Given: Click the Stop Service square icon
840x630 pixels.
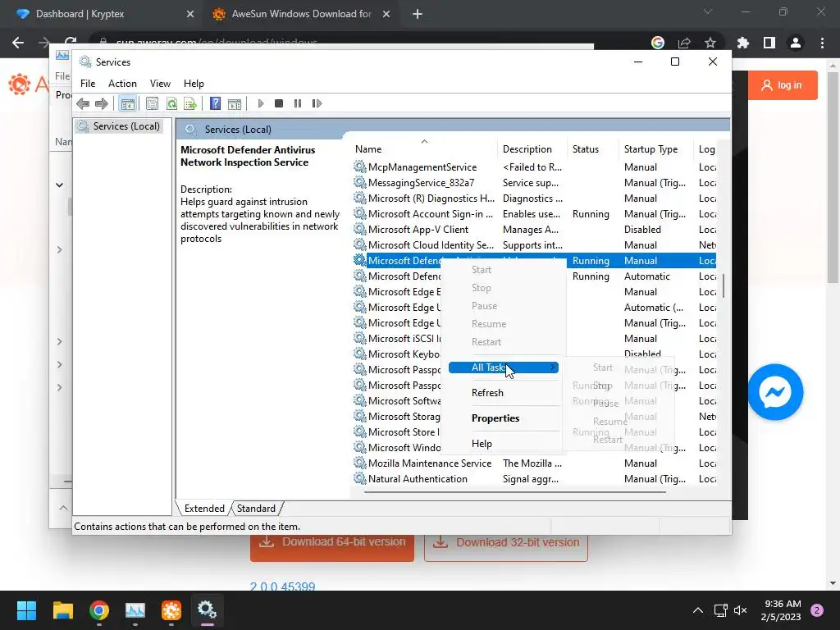Looking at the screenshot, I should 279,103.
